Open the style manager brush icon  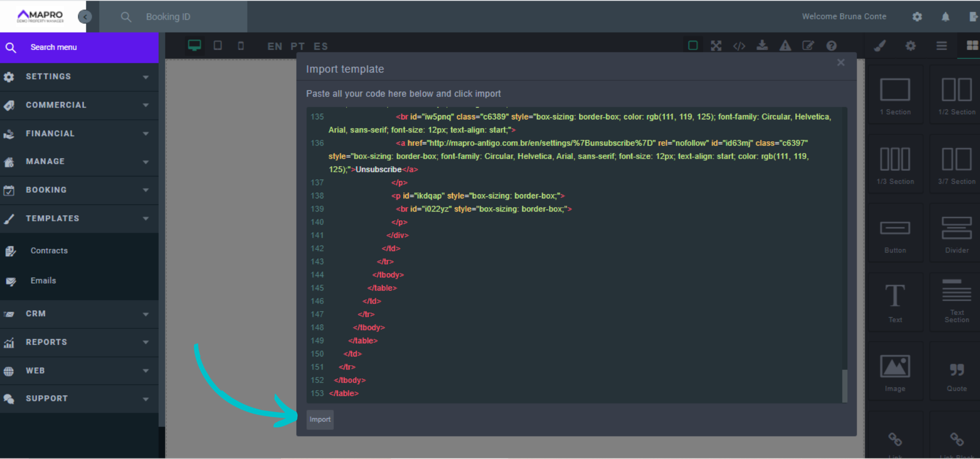point(879,45)
